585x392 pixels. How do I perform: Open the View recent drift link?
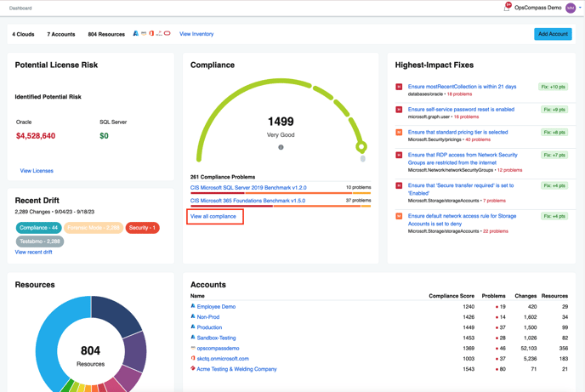33,253
